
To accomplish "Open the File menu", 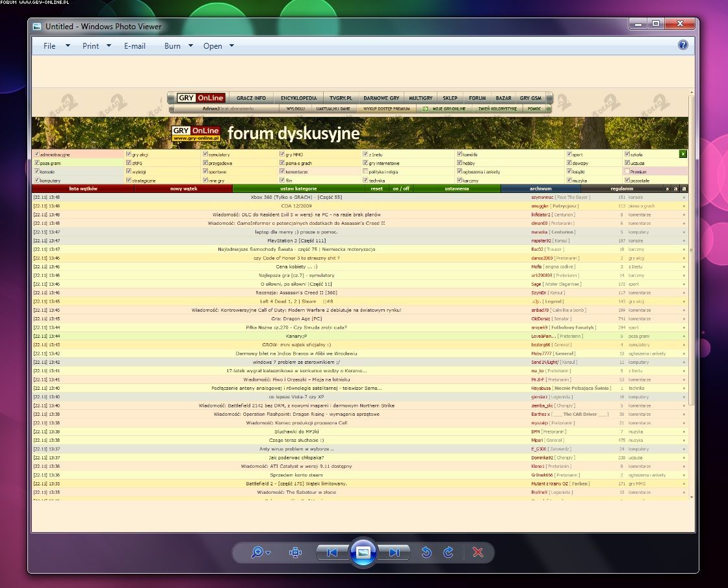I will tap(49, 46).
